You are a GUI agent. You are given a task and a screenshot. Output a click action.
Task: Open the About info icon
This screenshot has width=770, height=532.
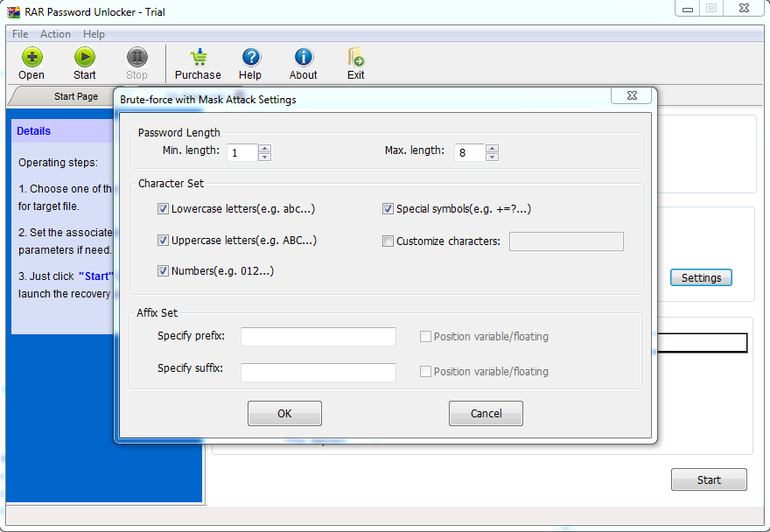(x=304, y=58)
